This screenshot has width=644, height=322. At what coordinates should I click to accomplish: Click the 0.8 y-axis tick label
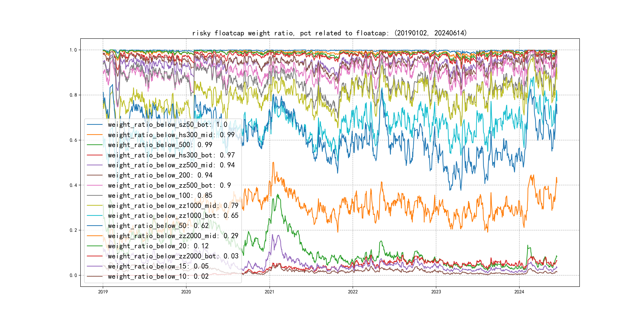point(73,95)
